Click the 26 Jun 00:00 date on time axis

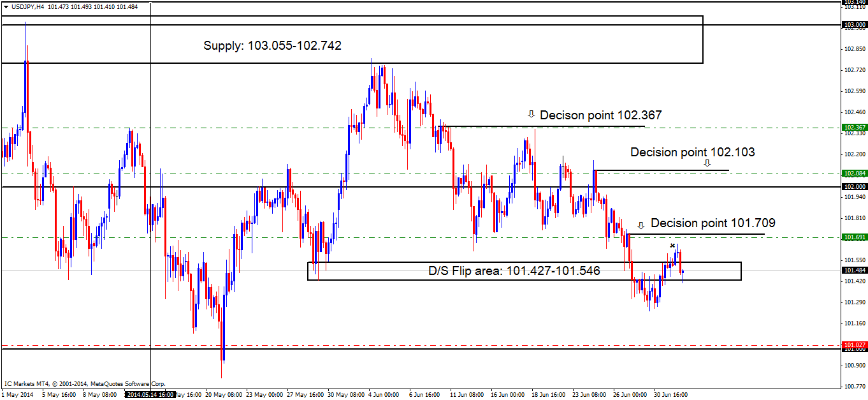(631, 395)
